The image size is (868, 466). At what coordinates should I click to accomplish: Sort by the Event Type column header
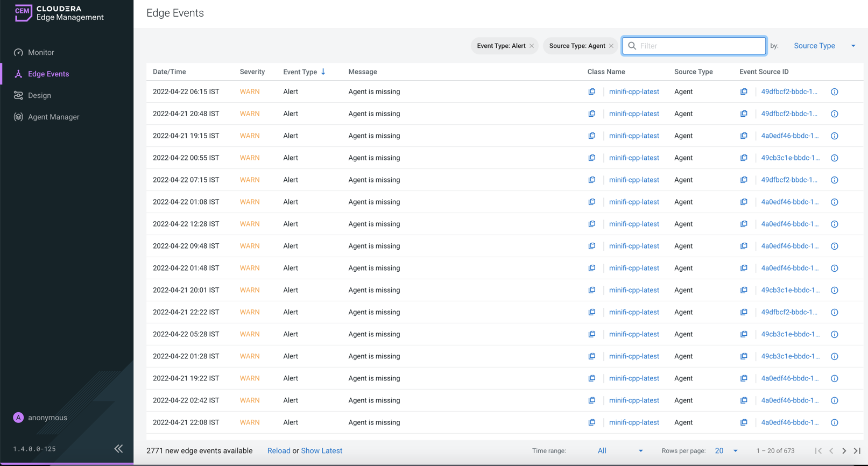300,72
